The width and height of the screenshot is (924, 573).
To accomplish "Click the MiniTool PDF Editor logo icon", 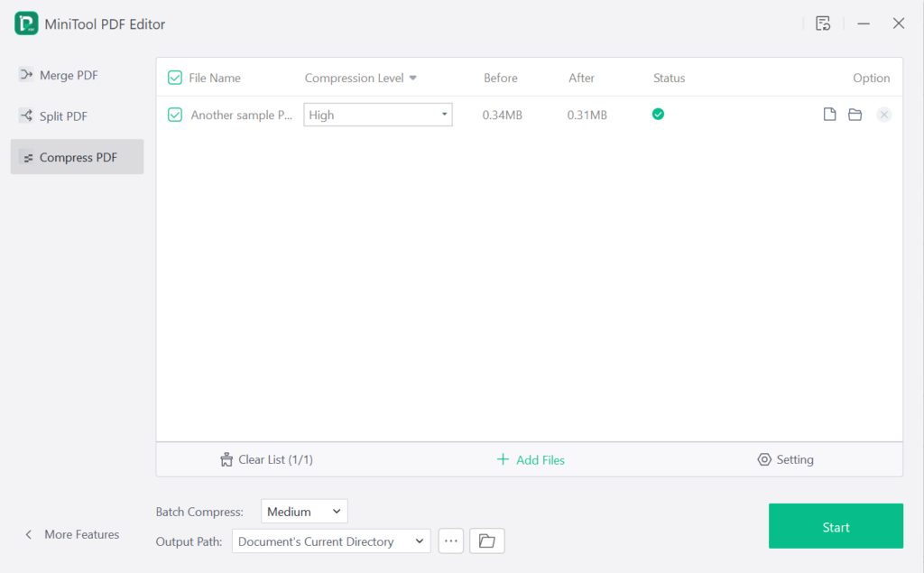I will 26,23.
